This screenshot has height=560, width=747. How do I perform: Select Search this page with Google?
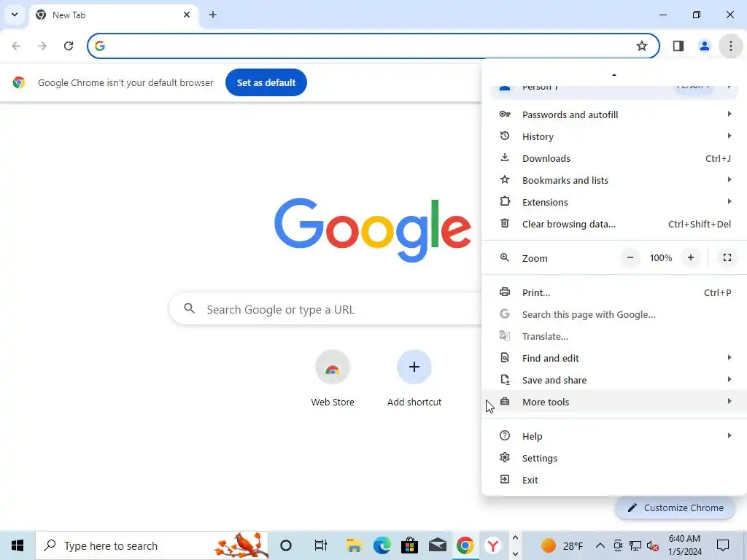coord(614,315)
